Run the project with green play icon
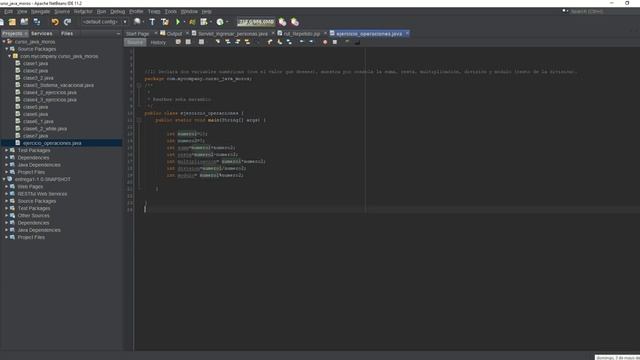 pyautogui.click(x=178, y=22)
